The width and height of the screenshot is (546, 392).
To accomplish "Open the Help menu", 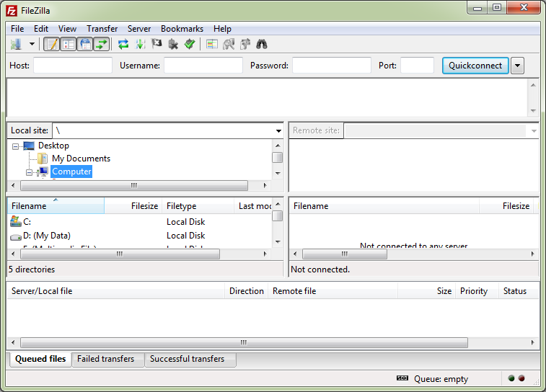I will click(x=222, y=29).
